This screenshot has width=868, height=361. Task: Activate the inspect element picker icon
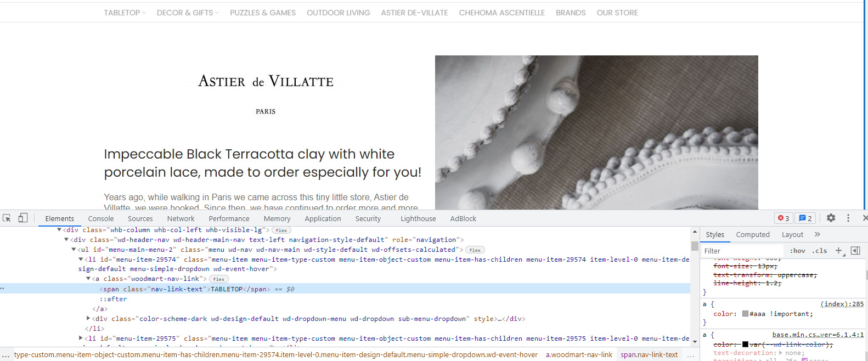(x=7, y=218)
